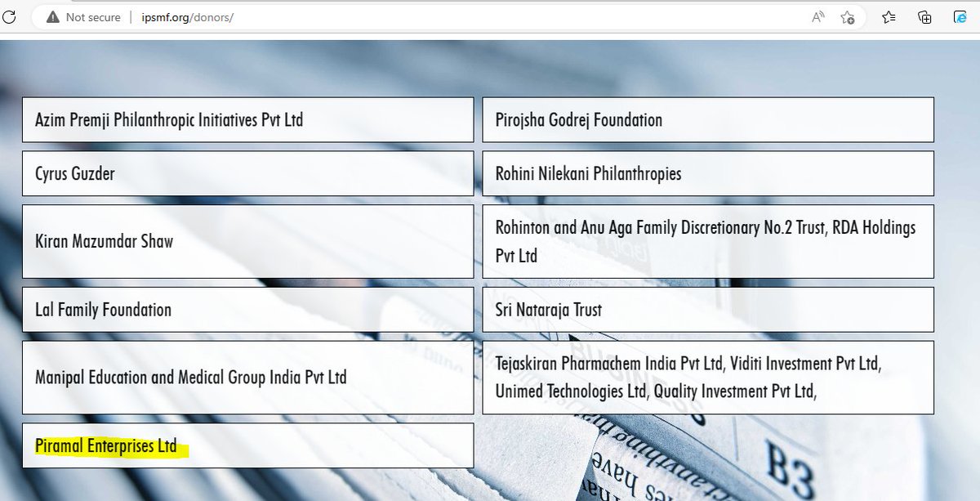
Task: Reload the page with the refresh icon
Action: [9, 16]
